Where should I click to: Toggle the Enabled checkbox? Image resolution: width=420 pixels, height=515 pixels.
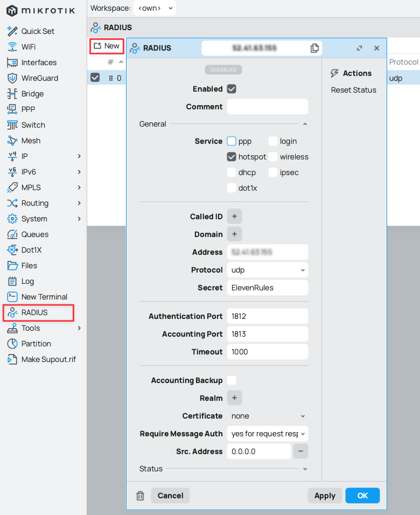coord(232,89)
